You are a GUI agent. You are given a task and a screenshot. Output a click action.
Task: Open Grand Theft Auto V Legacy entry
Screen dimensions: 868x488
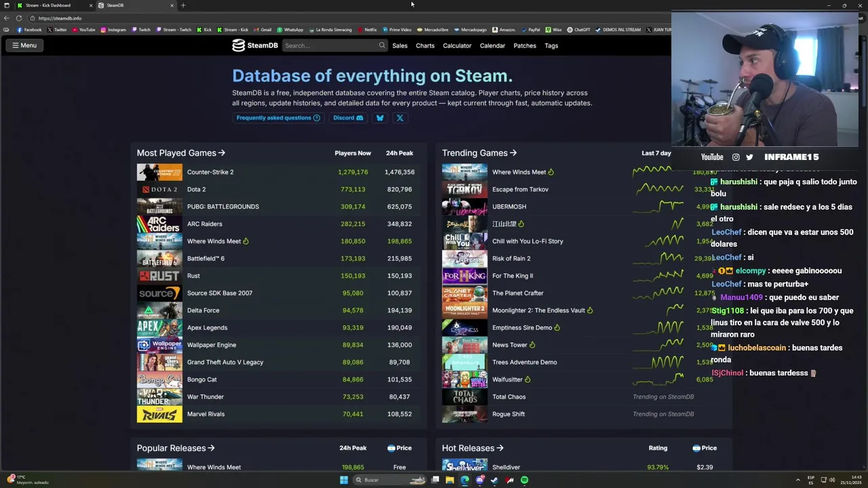(x=225, y=362)
